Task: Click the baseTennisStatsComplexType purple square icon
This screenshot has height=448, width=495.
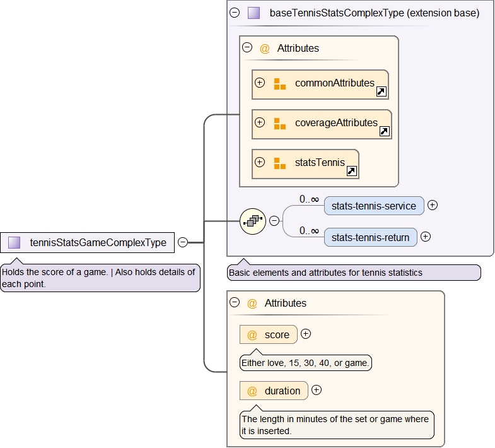Action: (253, 13)
